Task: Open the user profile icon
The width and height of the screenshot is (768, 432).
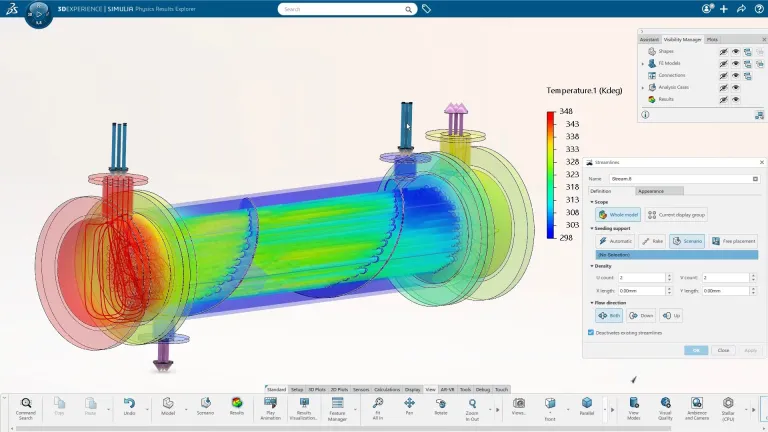Action: [x=707, y=9]
